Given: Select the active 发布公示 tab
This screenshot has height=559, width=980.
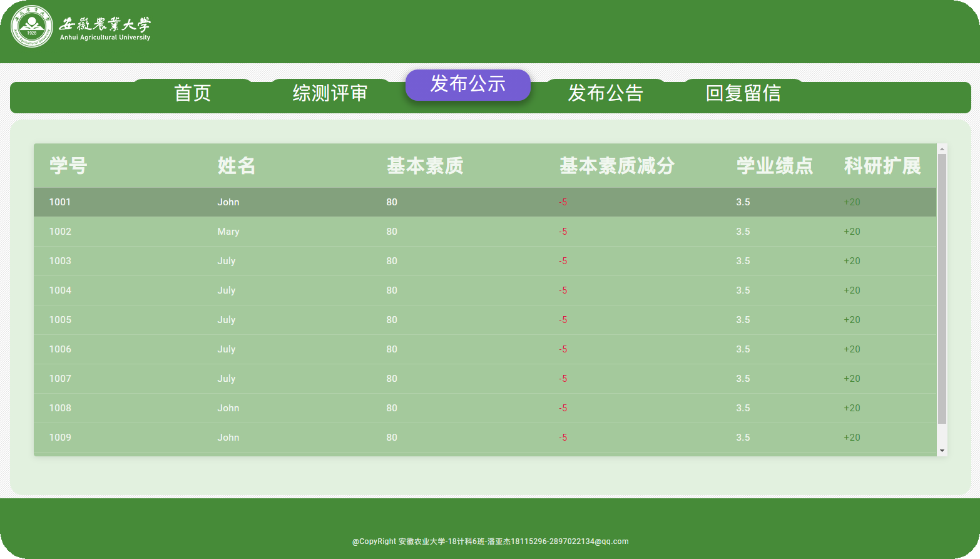Looking at the screenshot, I should (x=467, y=85).
